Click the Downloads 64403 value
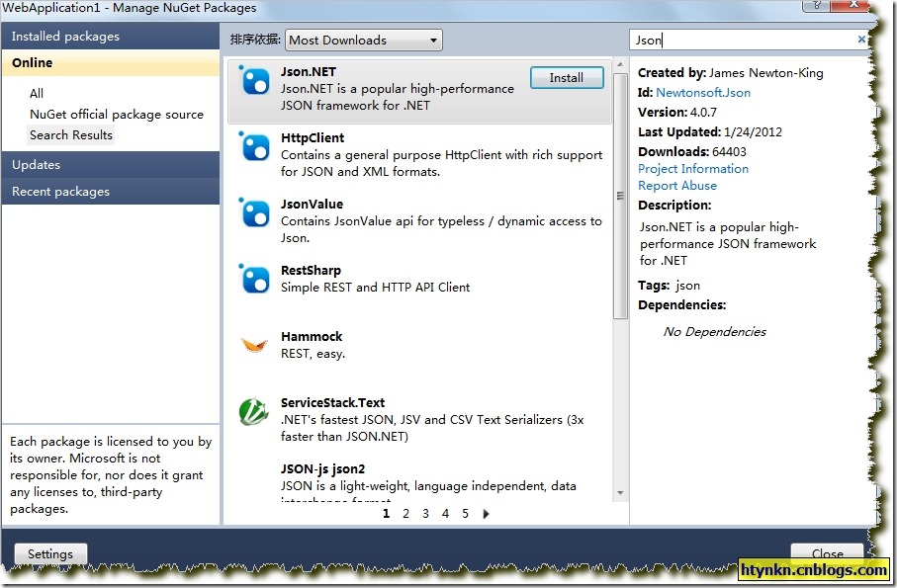Image resolution: width=897 pixels, height=588 pixels. pos(728,151)
